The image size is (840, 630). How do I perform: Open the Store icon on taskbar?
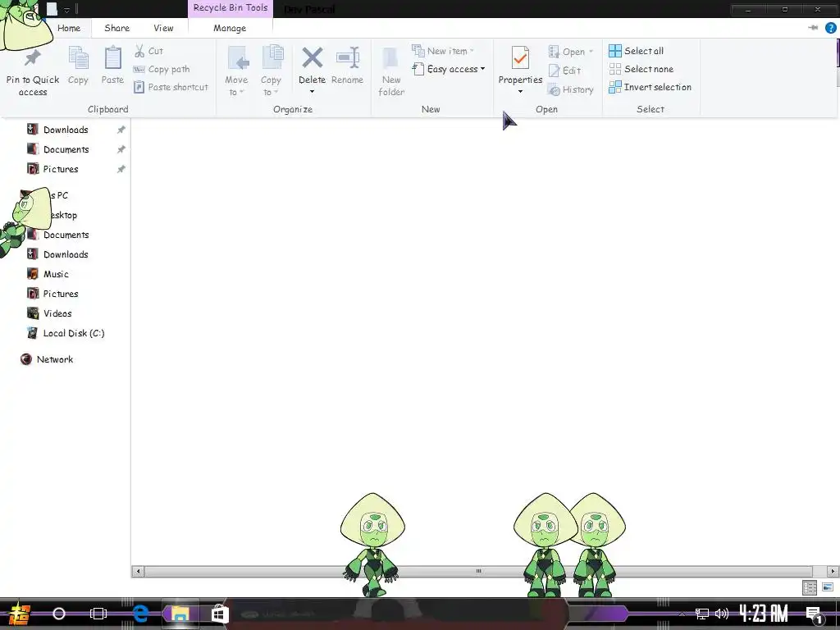219,614
